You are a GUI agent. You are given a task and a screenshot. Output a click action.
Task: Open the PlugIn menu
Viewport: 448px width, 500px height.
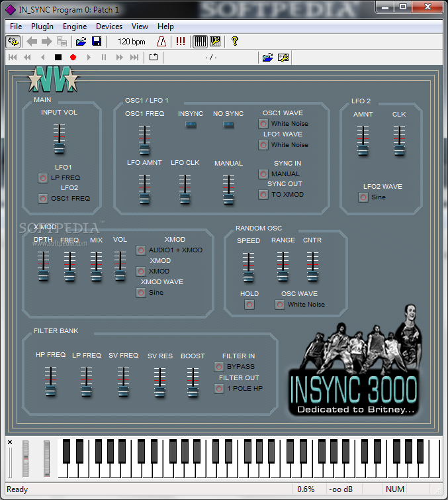[42, 26]
